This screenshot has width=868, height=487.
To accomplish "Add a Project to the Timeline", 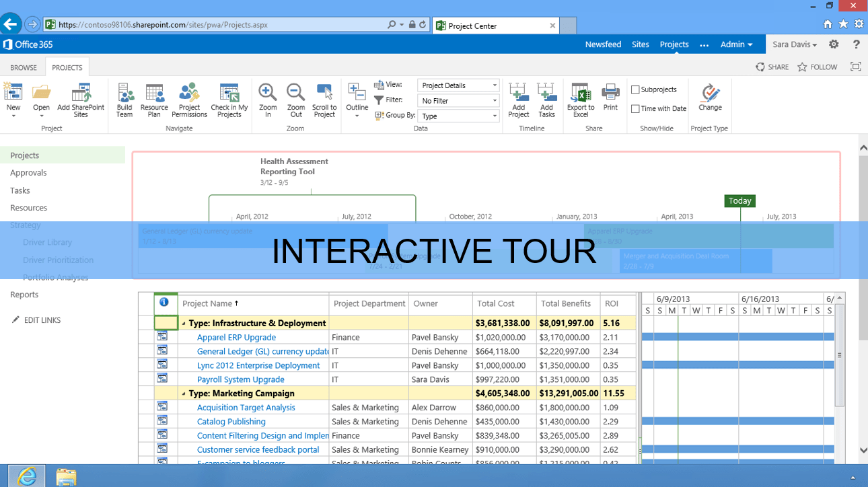I will tap(518, 100).
